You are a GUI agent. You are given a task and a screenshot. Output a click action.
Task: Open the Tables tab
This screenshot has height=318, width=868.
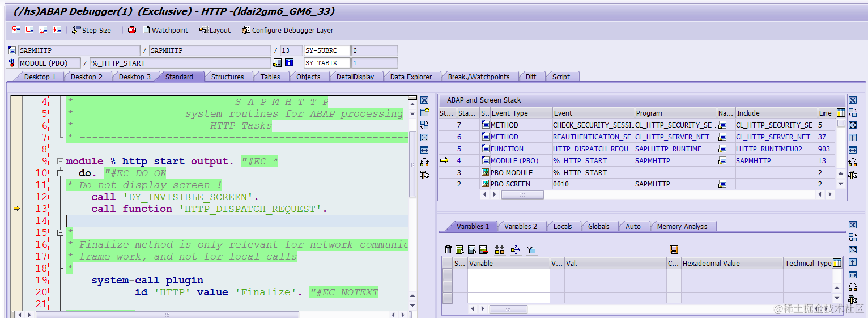coord(270,77)
